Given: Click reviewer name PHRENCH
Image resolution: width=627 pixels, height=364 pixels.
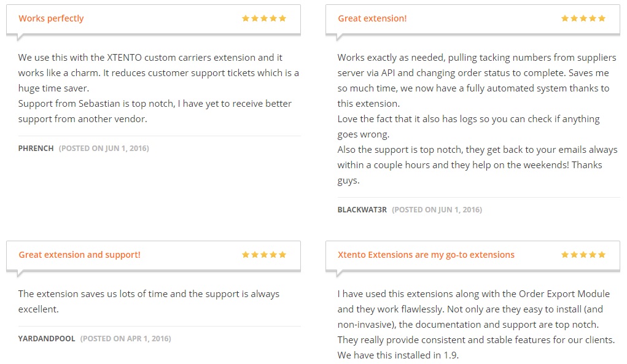Looking at the screenshot, I should pos(36,148).
